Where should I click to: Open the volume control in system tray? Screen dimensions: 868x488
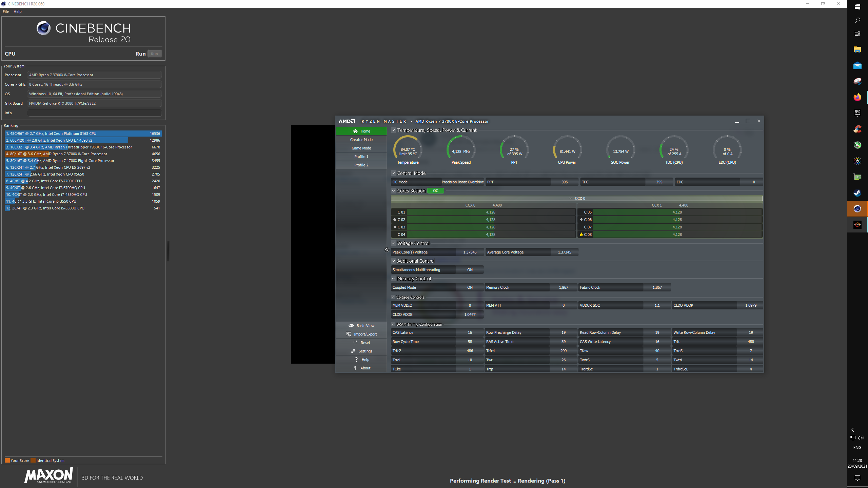pyautogui.click(x=861, y=438)
